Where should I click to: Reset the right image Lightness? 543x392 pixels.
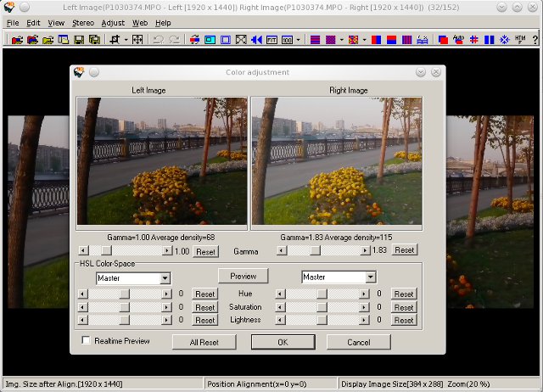point(404,320)
